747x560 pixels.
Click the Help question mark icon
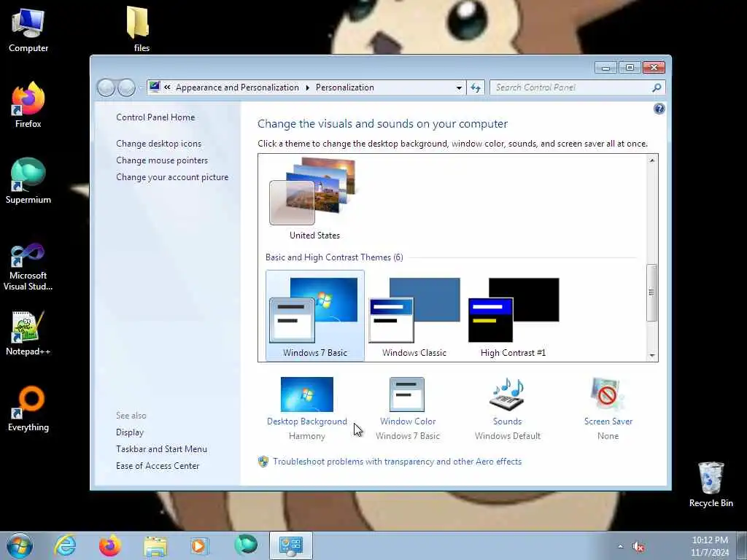point(659,109)
